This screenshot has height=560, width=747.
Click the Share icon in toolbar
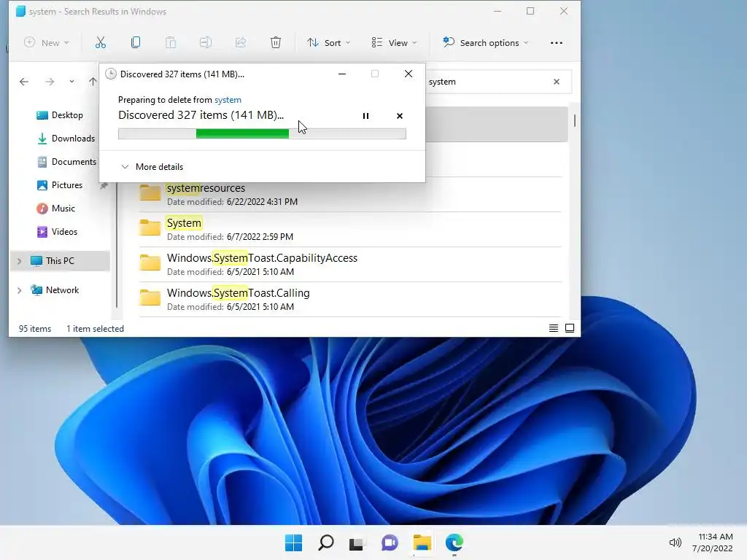point(241,43)
